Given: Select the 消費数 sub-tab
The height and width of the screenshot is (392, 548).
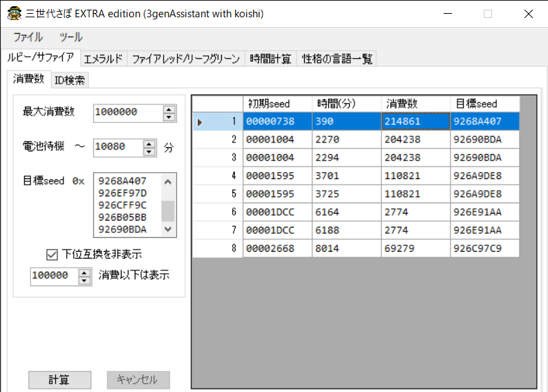Looking at the screenshot, I should pyautogui.click(x=29, y=79).
